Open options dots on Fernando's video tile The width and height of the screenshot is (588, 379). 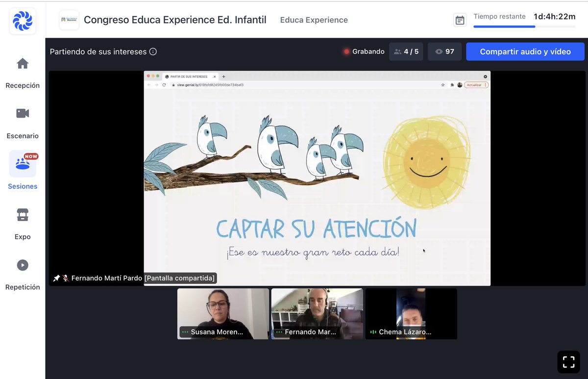point(279,332)
